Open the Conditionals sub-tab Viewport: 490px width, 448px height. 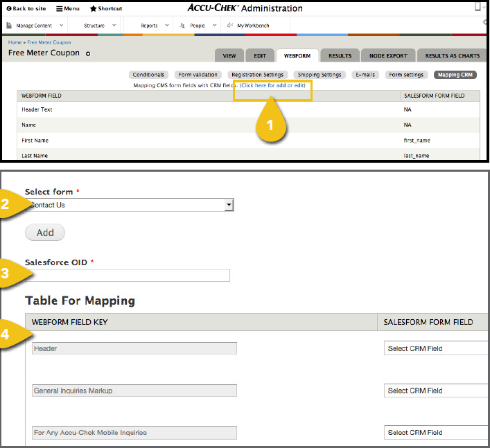[x=148, y=75]
